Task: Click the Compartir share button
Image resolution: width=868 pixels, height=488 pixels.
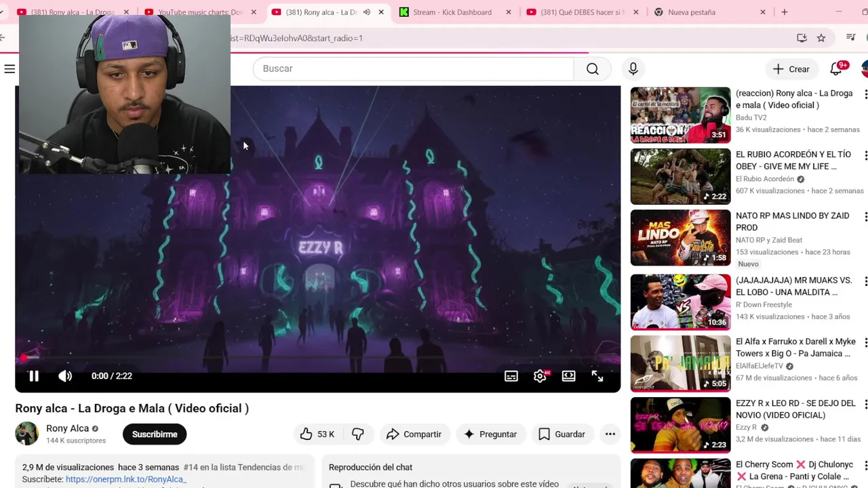Action: [x=414, y=434]
